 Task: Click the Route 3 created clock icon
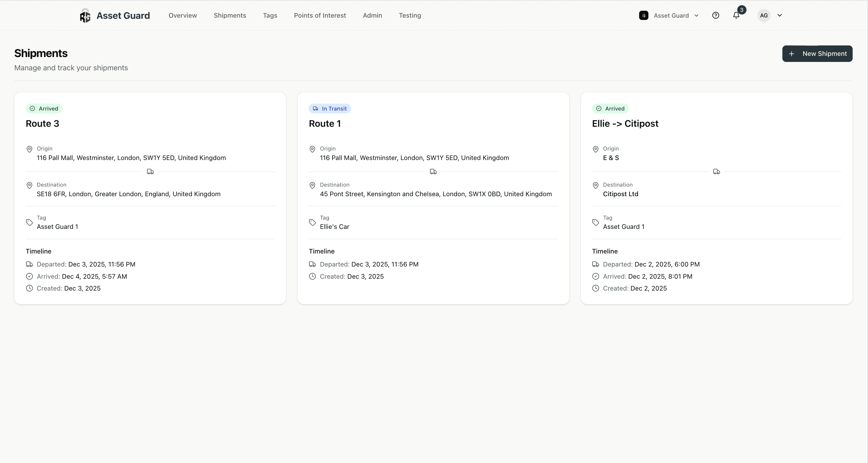click(x=29, y=288)
